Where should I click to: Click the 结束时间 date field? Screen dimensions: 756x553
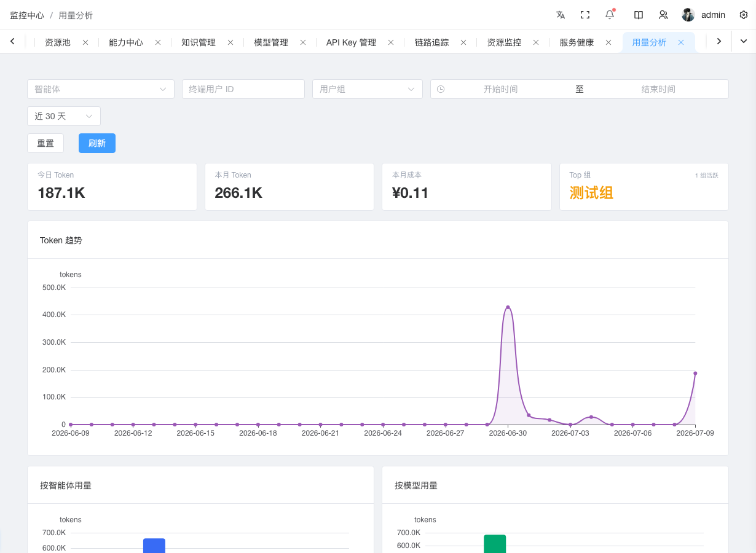pyautogui.click(x=658, y=89)
